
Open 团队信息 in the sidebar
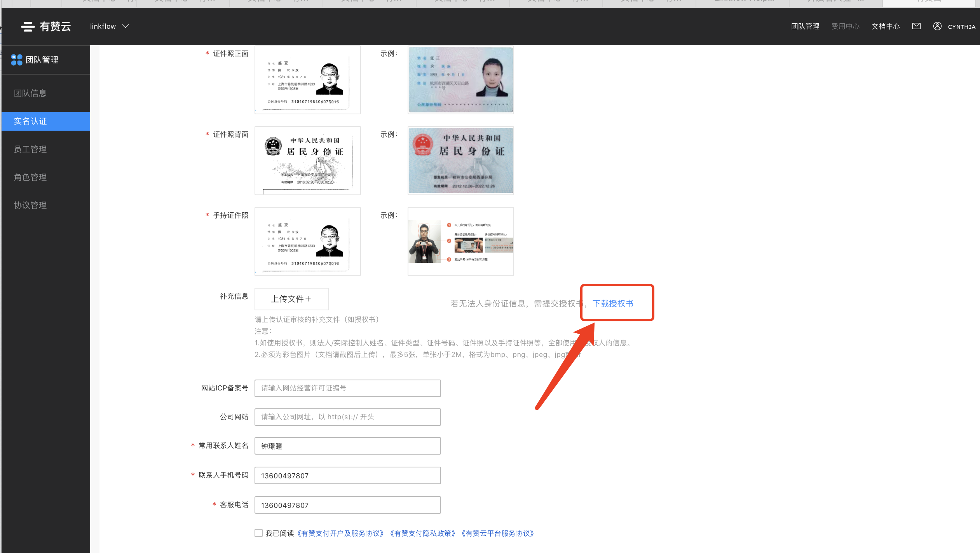(30, 93)
